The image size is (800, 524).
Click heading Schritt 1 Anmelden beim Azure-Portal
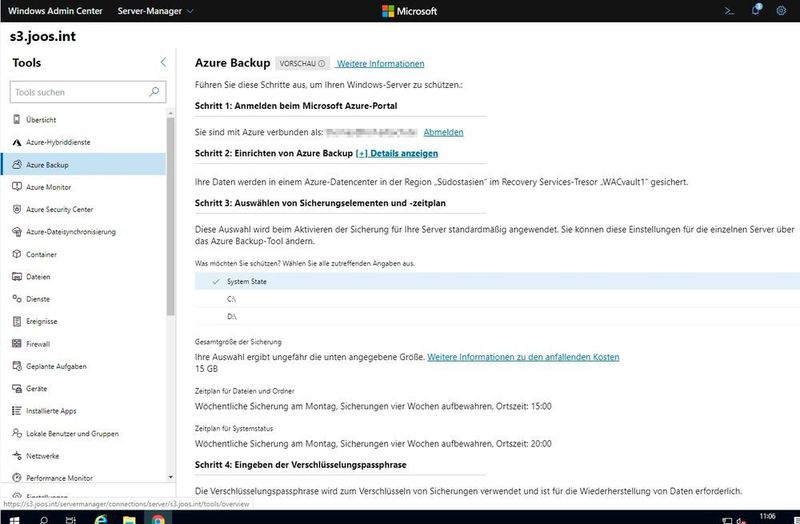tap(296, 106)
